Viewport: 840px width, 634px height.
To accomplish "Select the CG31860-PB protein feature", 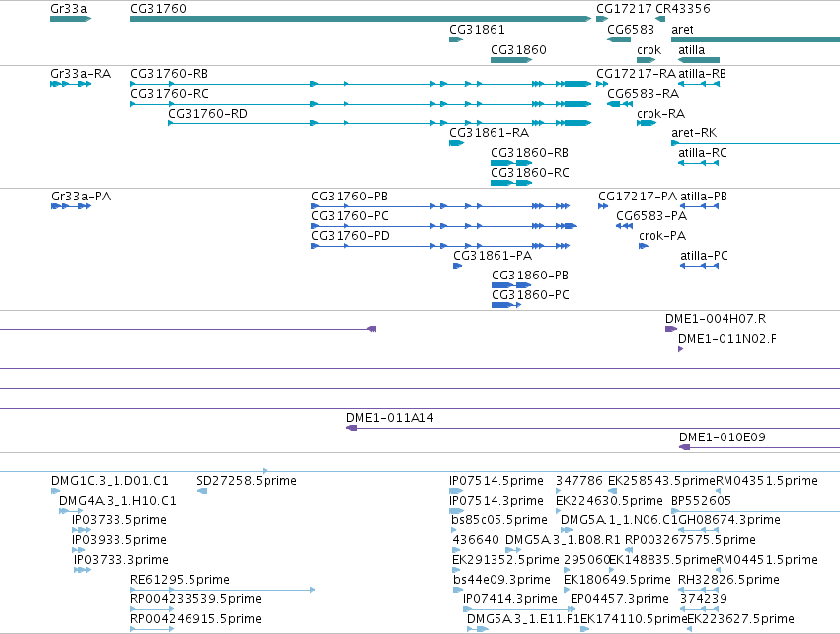I will click(511, 285).
